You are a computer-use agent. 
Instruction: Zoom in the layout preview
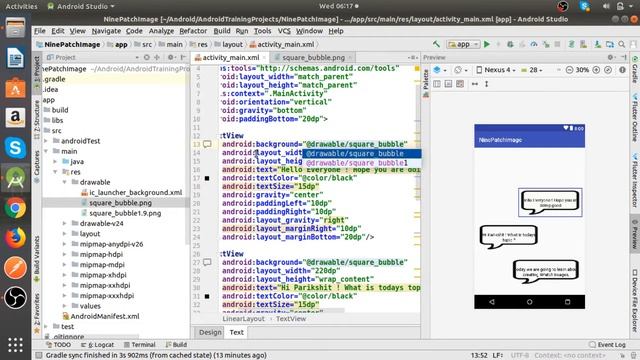(x=596, y=70)
